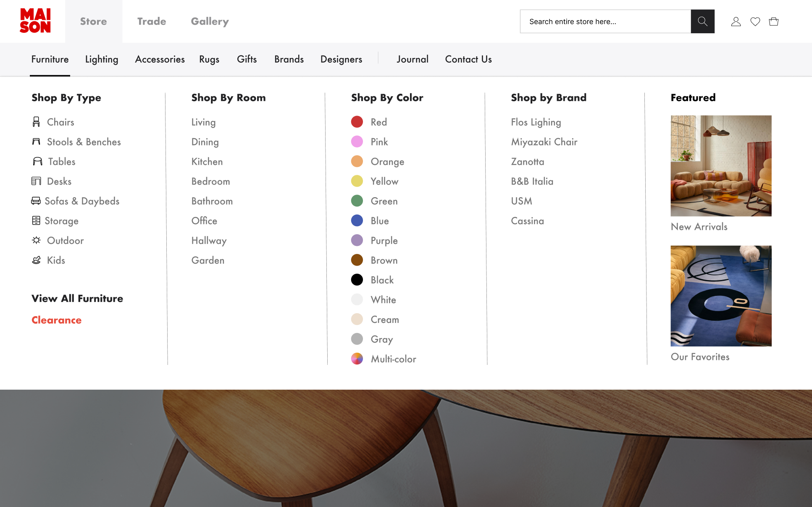Click the Chairs category icon
This screenshot has width=812, height=507.
click(x=37, y=122)
